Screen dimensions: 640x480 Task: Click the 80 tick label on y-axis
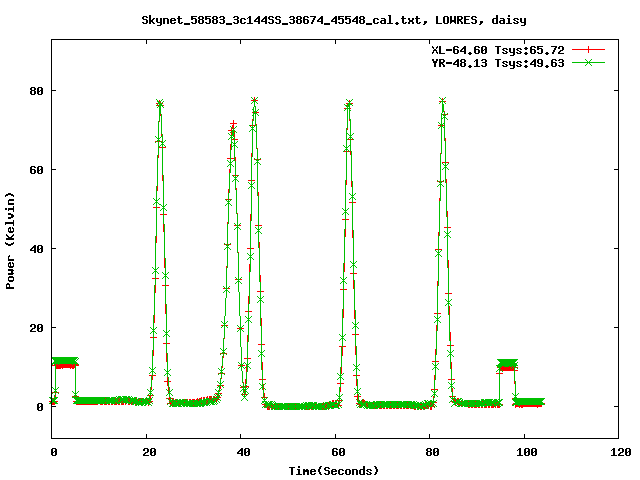click(x=37, y=90)
